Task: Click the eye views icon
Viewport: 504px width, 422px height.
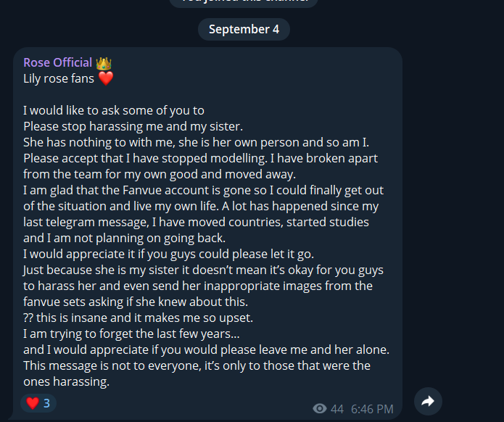Action: [x=319, y=409]
